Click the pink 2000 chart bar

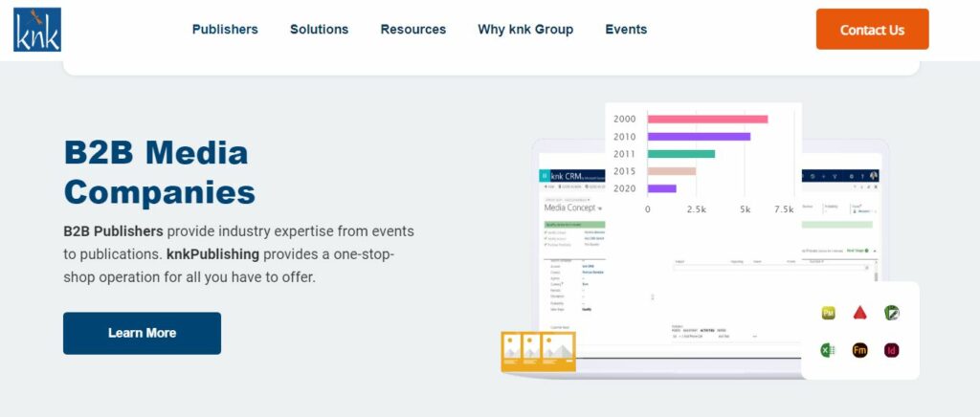707,120
